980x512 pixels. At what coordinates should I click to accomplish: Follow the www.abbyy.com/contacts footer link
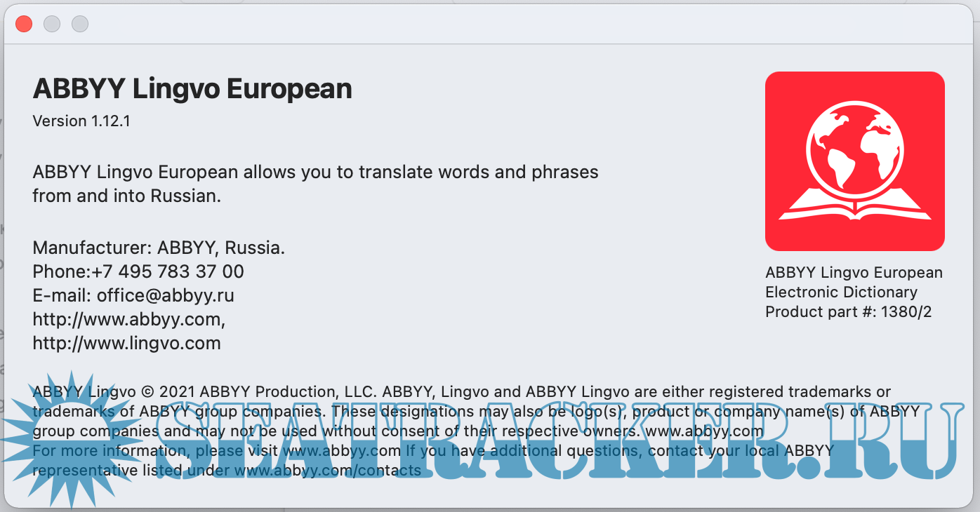[327, 470]
